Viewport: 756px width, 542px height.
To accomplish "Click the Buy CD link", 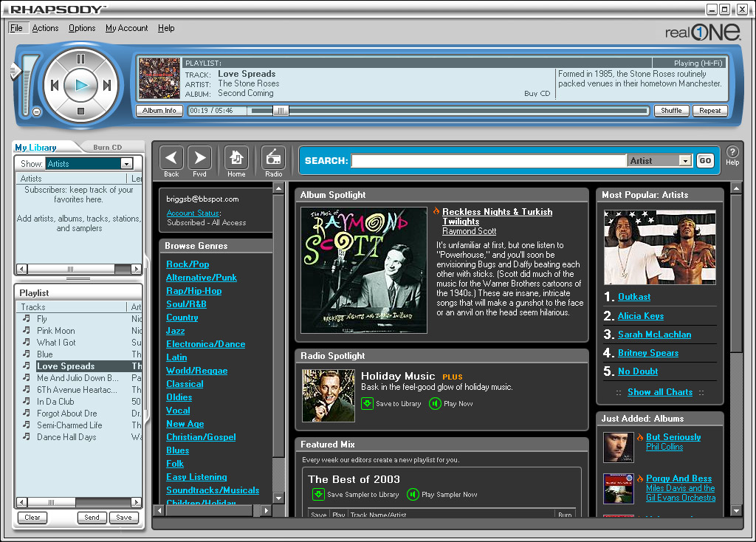I will pyautogui.click(x=537, y=94).
